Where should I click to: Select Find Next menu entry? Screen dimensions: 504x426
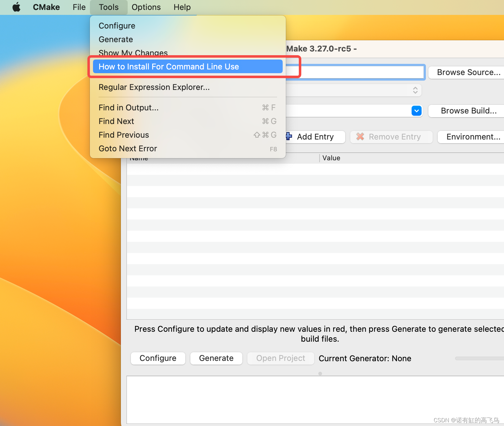[188, 121]
